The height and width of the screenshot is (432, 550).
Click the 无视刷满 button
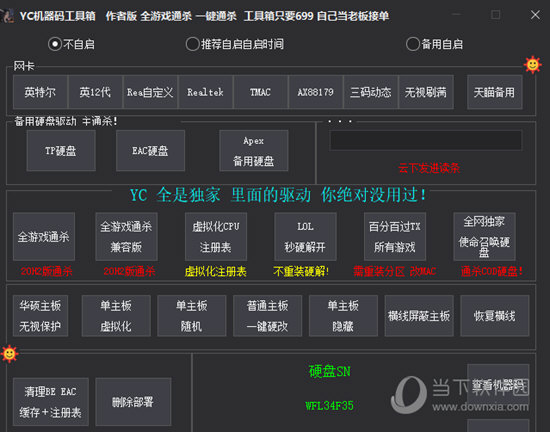(425, 92)
